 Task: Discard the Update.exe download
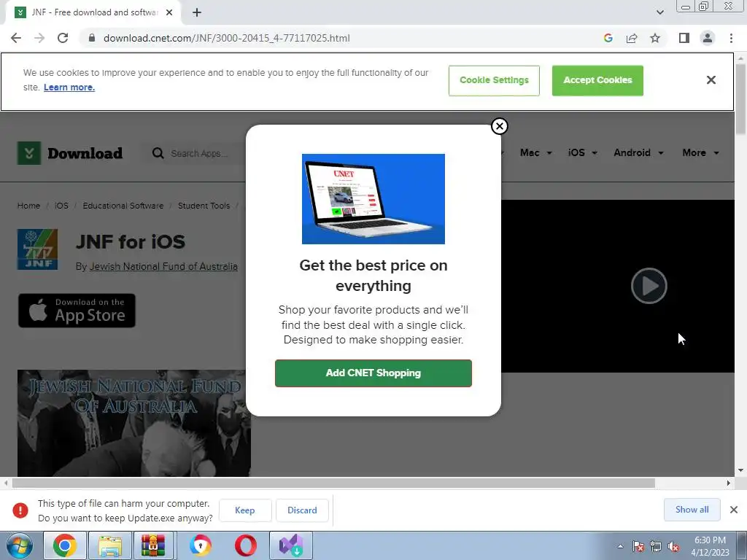pos(302,510)
